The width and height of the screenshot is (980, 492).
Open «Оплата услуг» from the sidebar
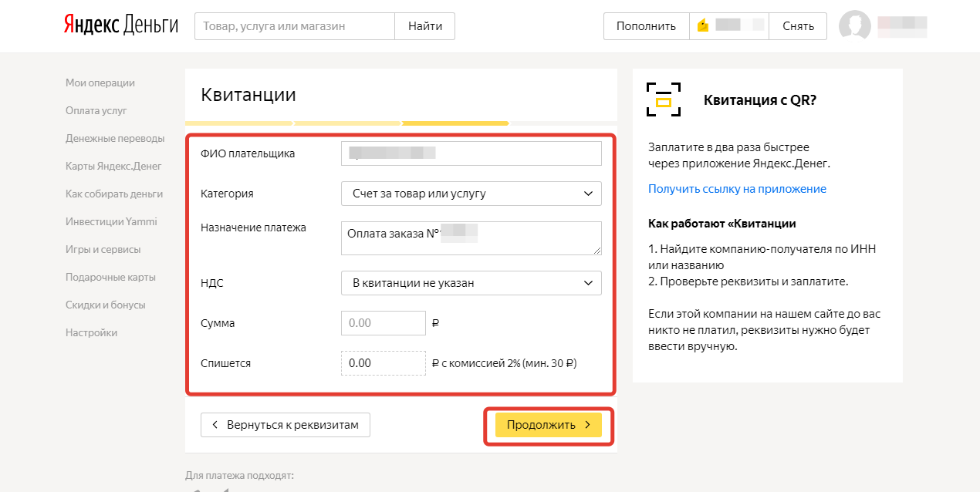[x=95, y=110]
